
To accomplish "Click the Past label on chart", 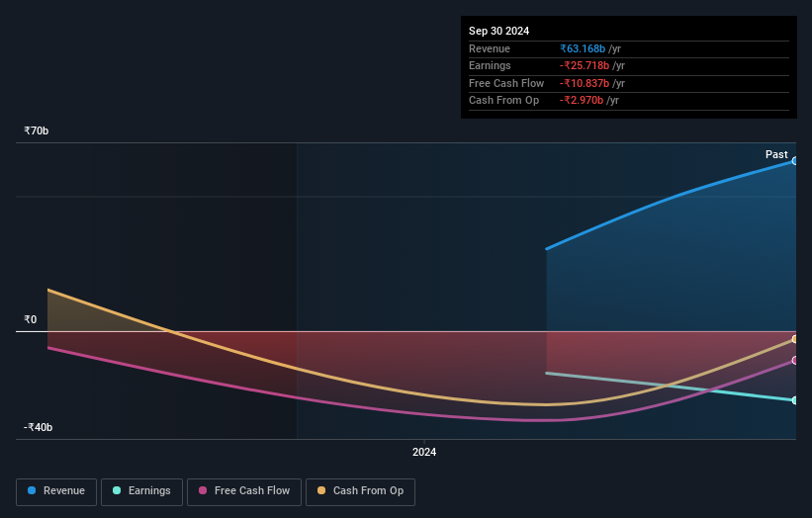I will click(776, 154).
